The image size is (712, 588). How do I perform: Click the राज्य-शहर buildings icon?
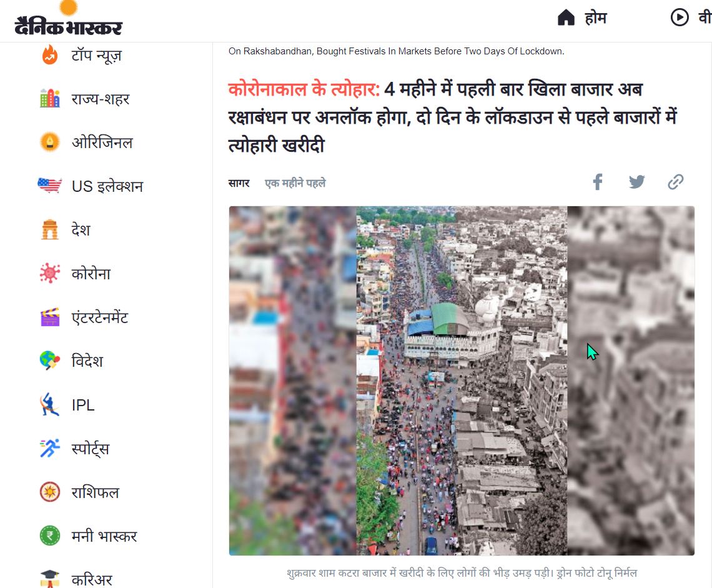50,98
